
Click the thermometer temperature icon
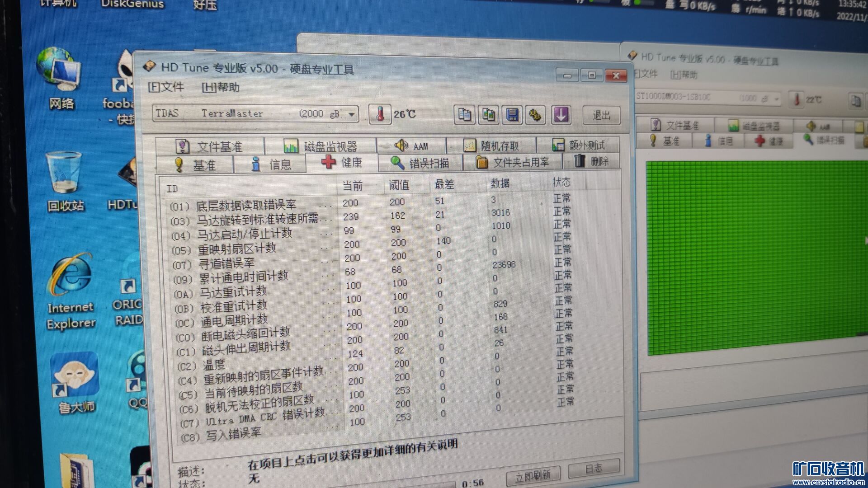tap(380, 114)
